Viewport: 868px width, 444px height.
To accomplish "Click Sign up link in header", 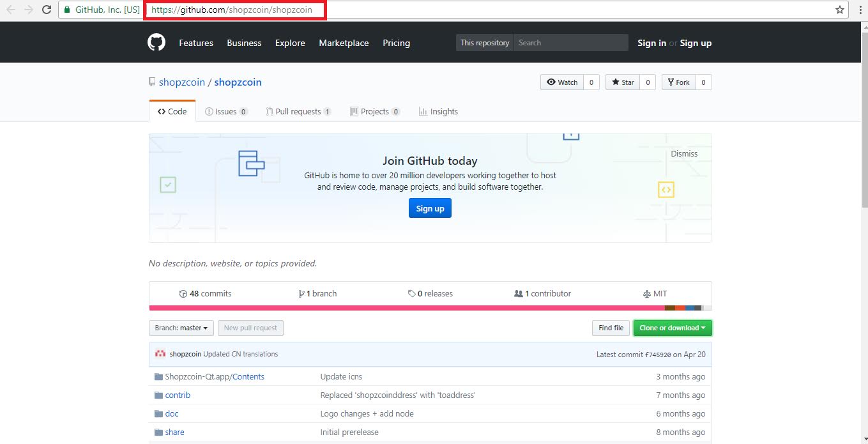I will [x=696, y=43].
